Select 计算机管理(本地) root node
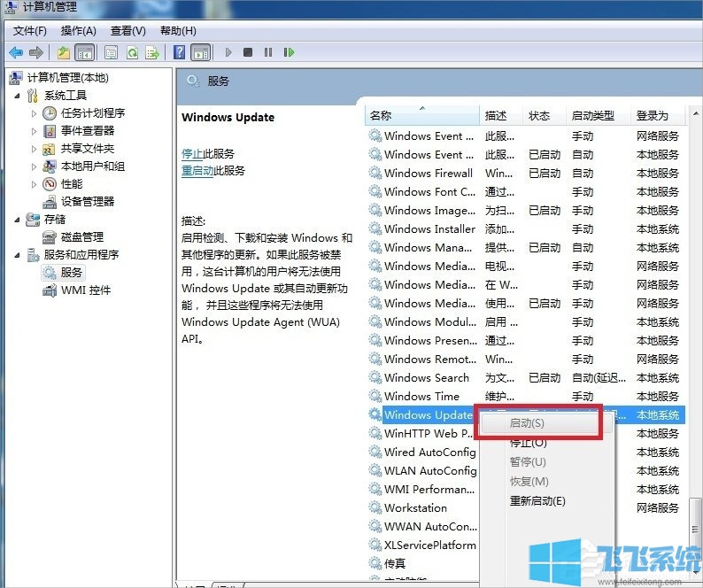 tap(67, 78)
